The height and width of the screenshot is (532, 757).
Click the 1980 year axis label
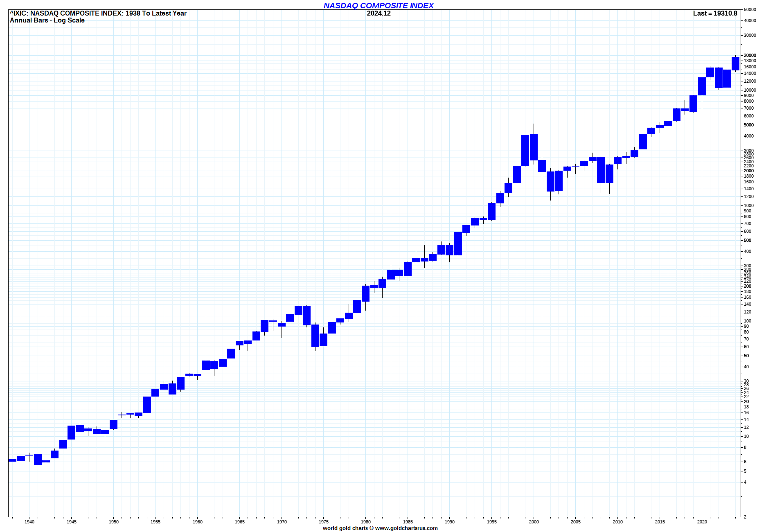(366, 522)
